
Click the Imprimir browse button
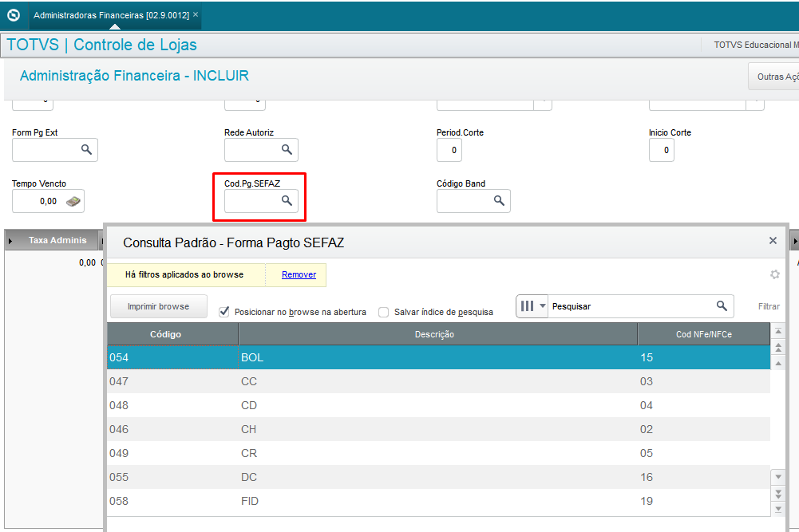159,306
